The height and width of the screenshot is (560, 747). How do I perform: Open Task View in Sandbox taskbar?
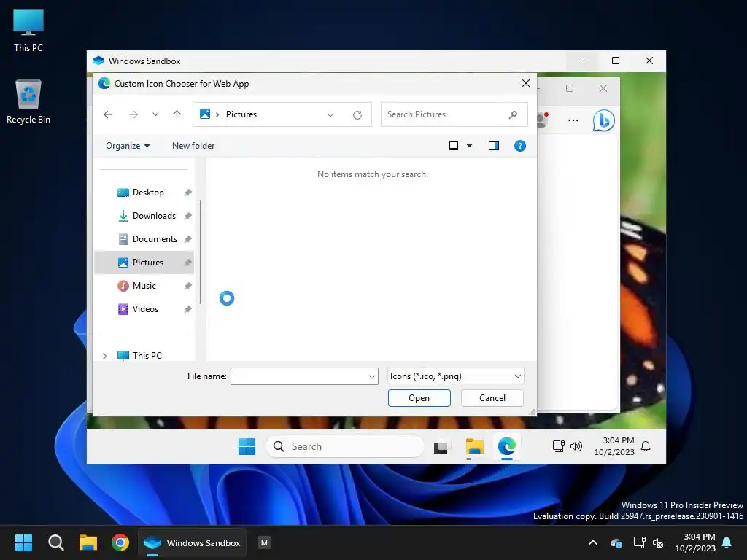click(441, 447)
